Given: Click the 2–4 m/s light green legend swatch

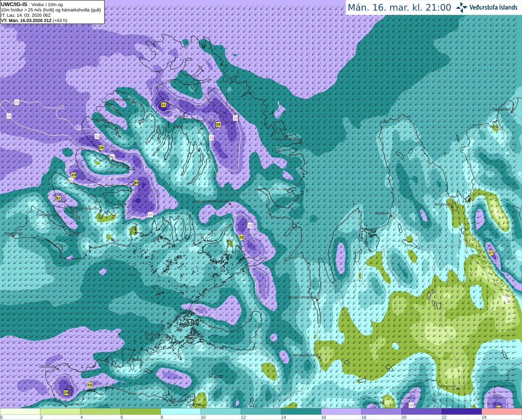Looking at the screenshot, I should point(60,411).
